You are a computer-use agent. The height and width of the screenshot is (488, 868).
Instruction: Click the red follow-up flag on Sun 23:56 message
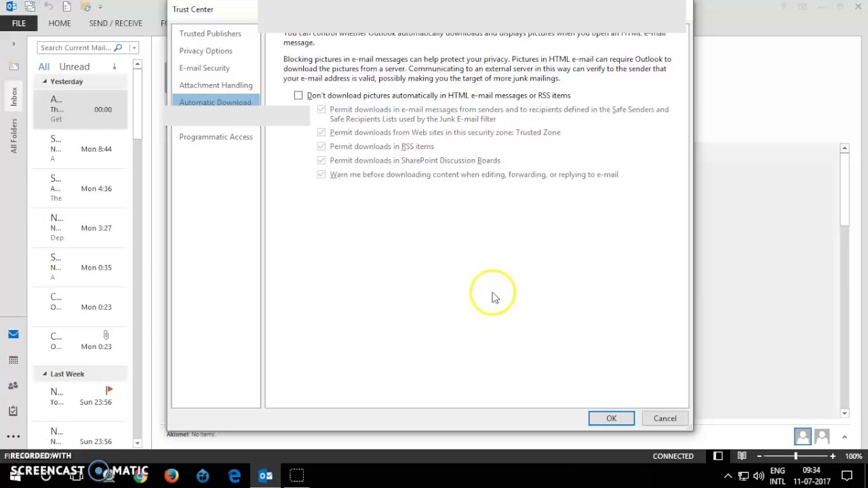click(109, 390)
